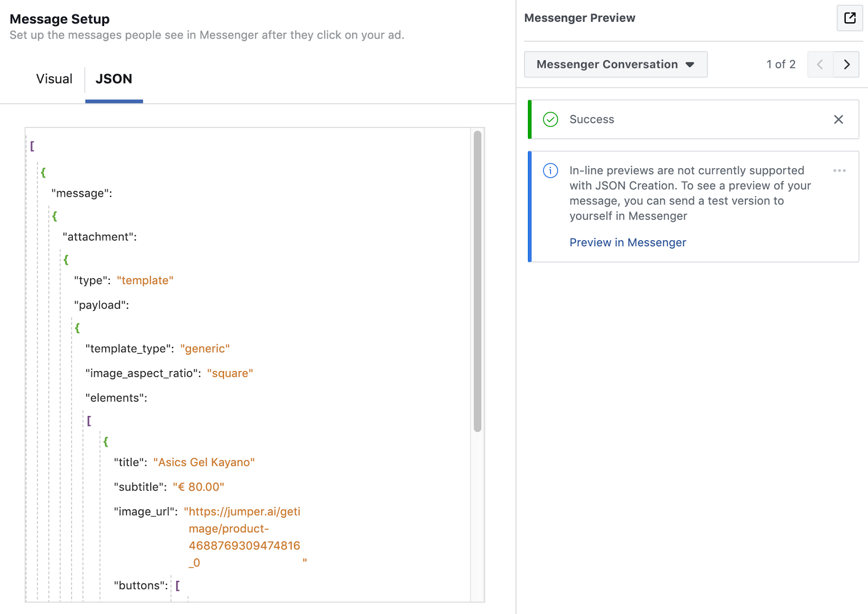Click the "generic" template_type value
The height and width of the screenshot is (614, 868).
[x=205, y=349]
